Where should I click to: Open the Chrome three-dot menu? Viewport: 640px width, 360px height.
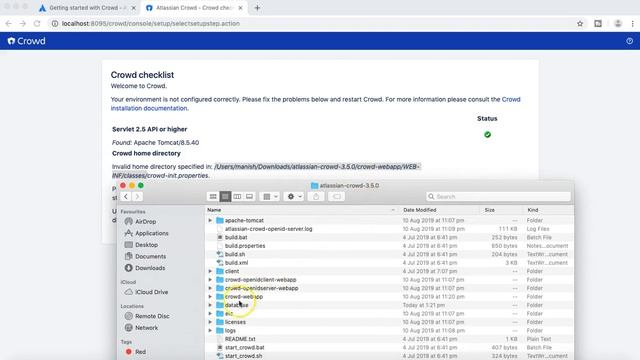pos(633,24)
